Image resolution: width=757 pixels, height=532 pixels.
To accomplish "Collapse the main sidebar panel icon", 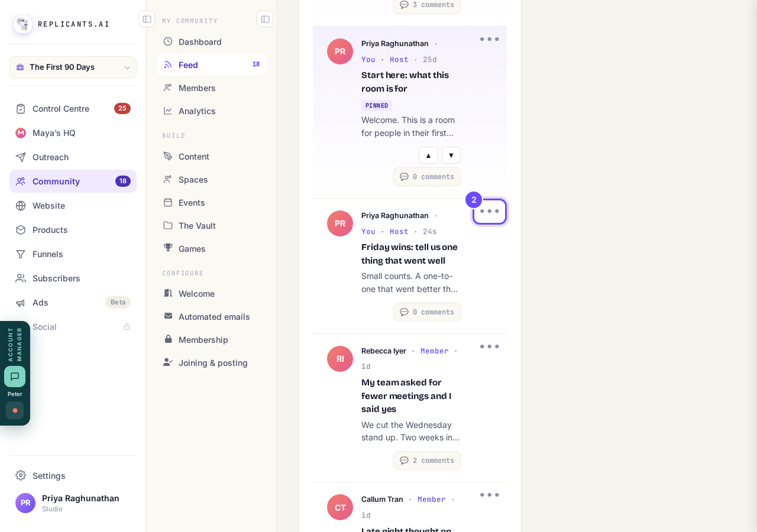I will point(147,19).
